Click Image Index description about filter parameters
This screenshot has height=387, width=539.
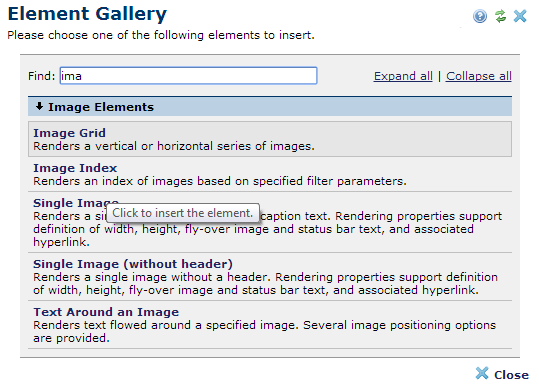[x=220, y=181]
